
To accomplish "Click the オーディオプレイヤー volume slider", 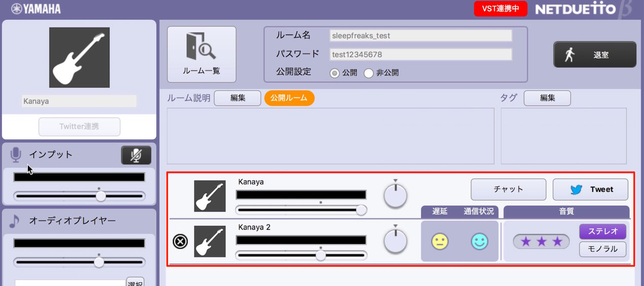I will (x=79, y=262).
